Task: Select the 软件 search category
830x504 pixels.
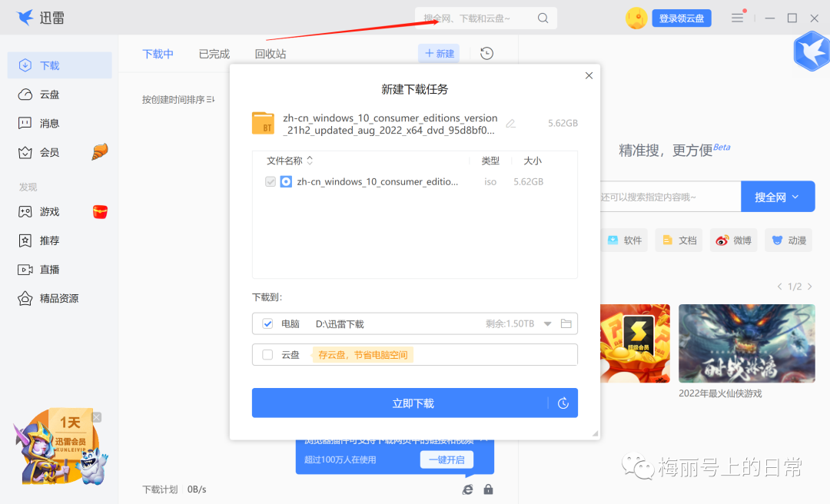Action: tap(625, 240)
